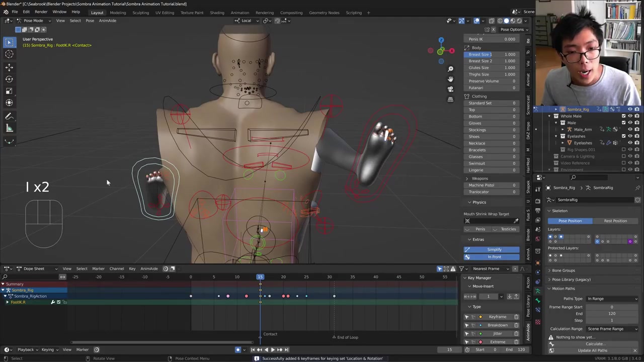Image resolution: width=644 pixels, height=362 pixels.
Task: Select the Rotate tool in the toolbar
Action: click(9, 79)
